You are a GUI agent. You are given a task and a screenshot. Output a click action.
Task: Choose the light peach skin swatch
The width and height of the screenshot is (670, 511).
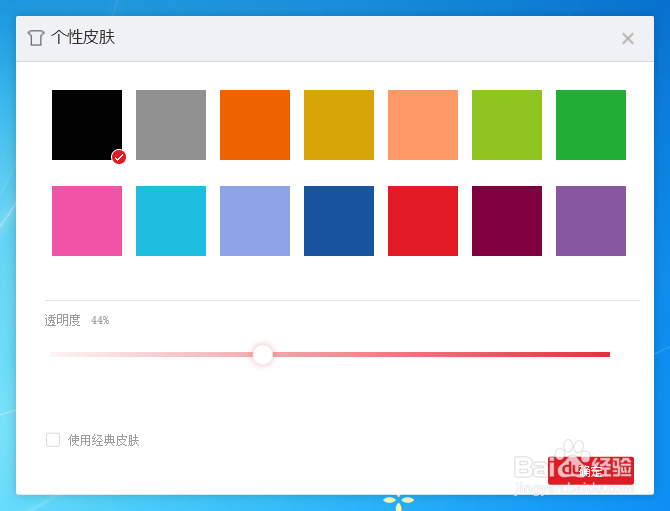click(x=423, y=125)
